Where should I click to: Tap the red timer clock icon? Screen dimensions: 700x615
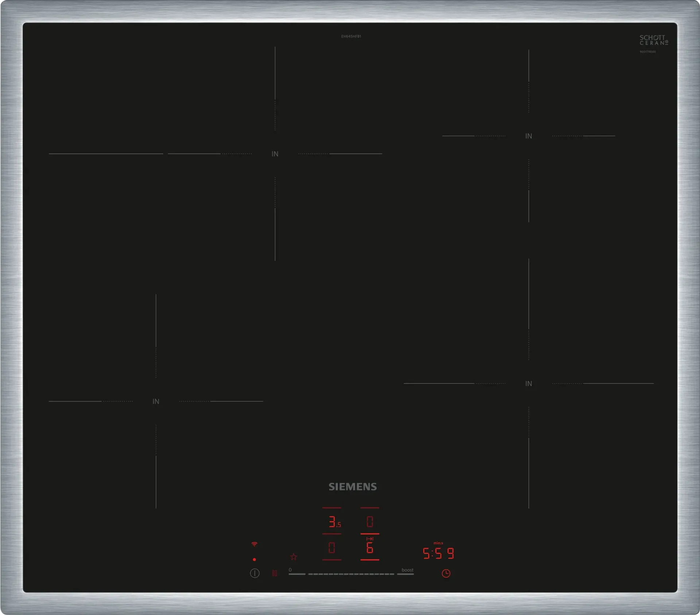tap(446, 573)
